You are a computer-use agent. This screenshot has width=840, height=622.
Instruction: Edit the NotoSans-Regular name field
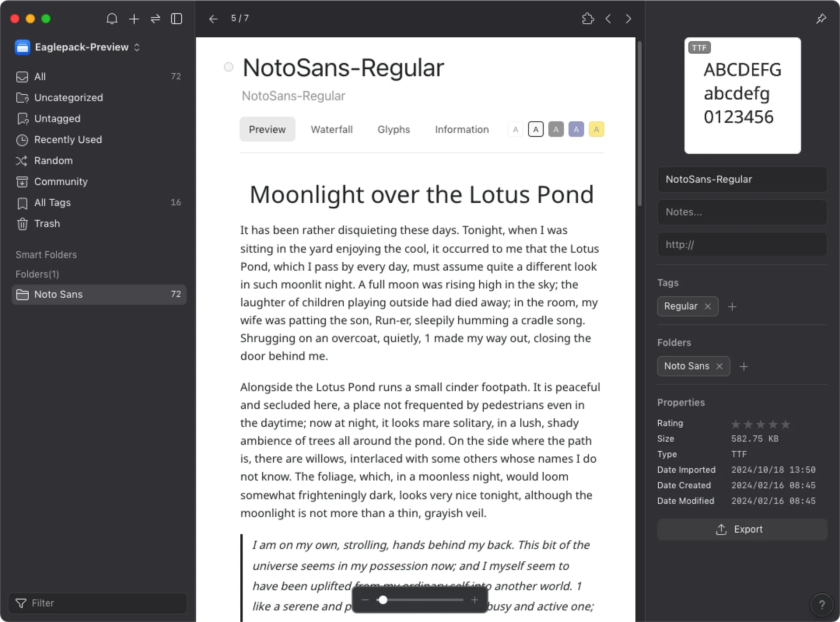coord(742,179)
